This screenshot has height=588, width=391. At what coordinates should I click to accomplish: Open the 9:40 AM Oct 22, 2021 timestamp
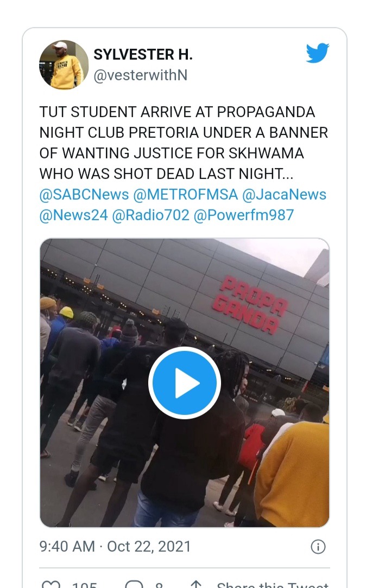tap(115, 546)
